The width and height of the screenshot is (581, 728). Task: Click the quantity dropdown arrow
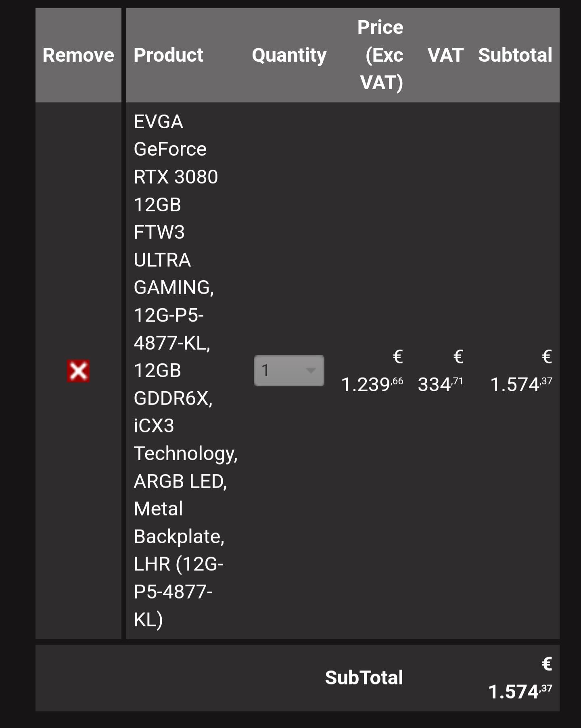point(311,371)
